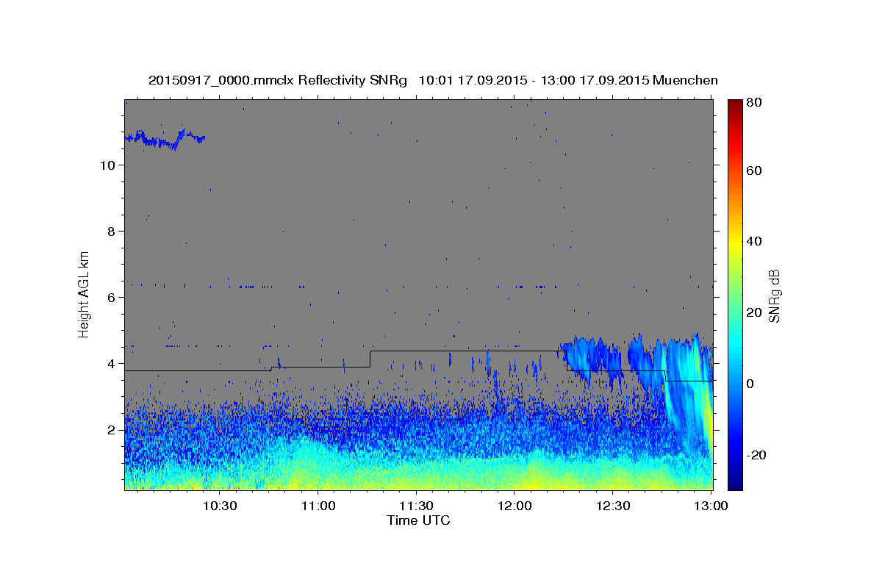This screenshot has height=588, width=882.
Task: Click the plot title starting 20150917_0000.mmclx
Action: pos(433,80)
